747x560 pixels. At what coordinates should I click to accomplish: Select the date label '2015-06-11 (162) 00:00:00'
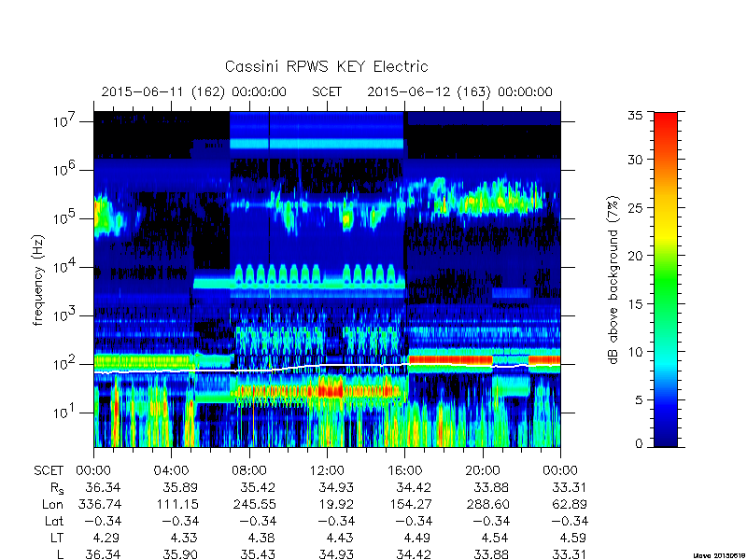pos(194,91)
